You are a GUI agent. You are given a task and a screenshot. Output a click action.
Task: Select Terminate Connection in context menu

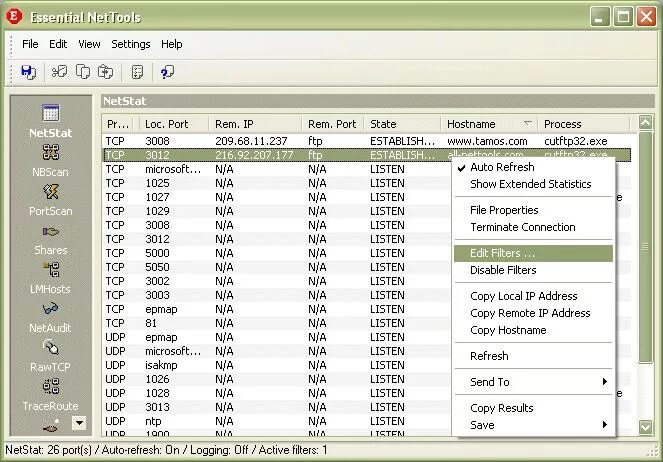tap(534, 227)
